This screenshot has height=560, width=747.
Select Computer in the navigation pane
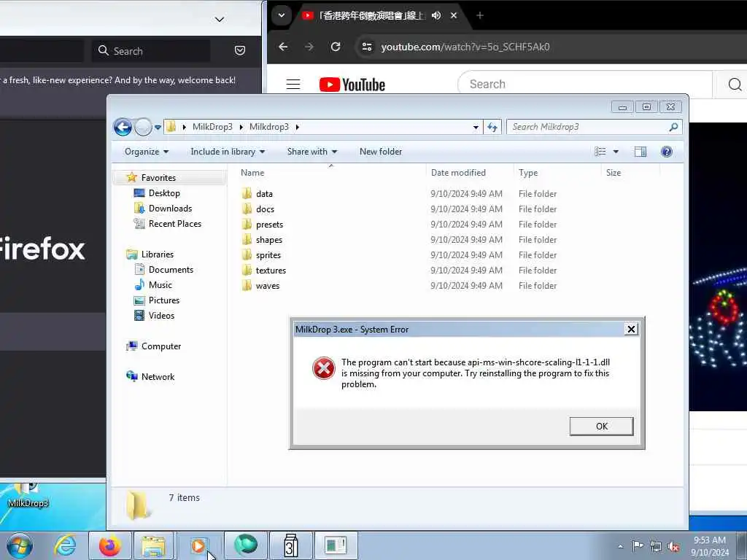click(161, 346)
